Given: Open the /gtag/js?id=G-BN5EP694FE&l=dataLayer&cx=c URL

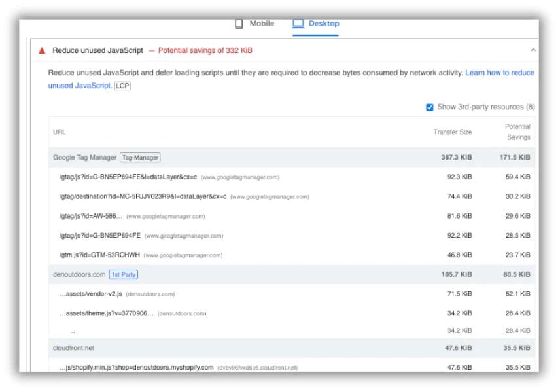Looking at the screenshot, I should [128, 177].
